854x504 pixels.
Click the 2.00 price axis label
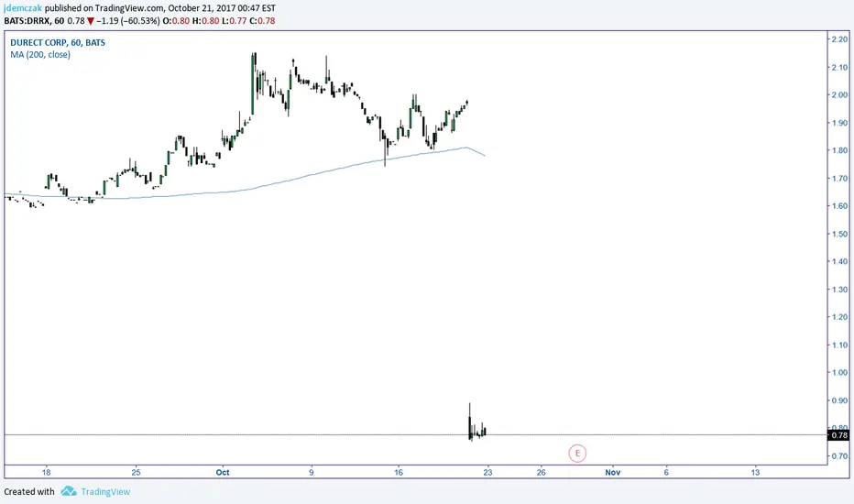[x=840, y=94]
